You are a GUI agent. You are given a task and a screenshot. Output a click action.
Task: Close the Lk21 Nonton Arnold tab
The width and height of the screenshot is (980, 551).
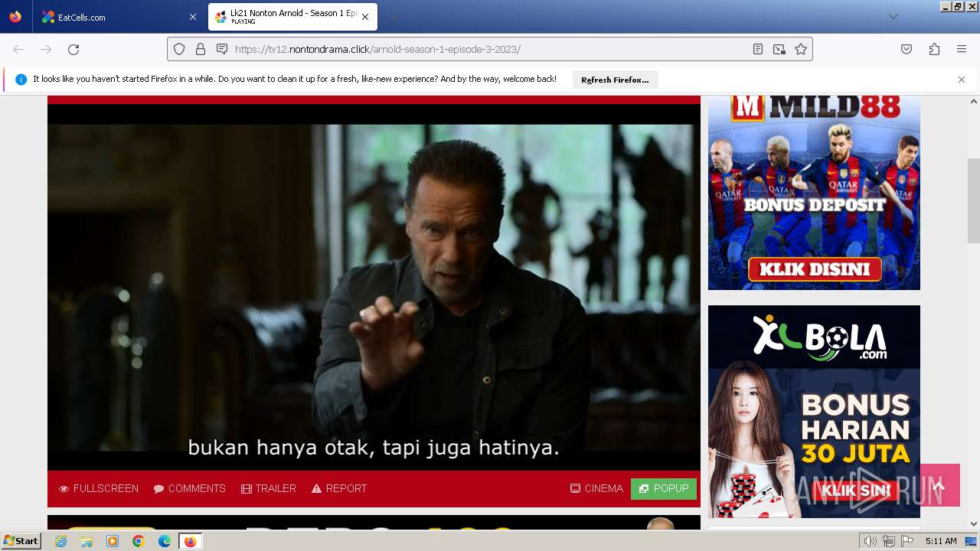pyautogui.click(x=365, y=17)
